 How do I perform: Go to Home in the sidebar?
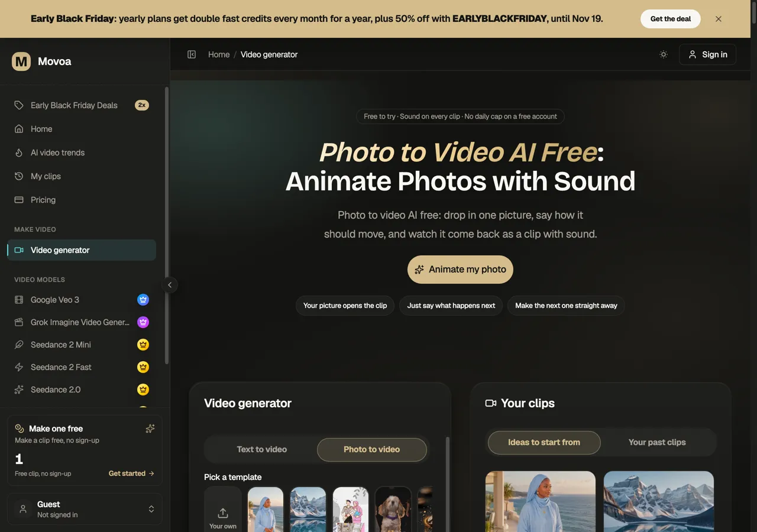pos(82,129)
